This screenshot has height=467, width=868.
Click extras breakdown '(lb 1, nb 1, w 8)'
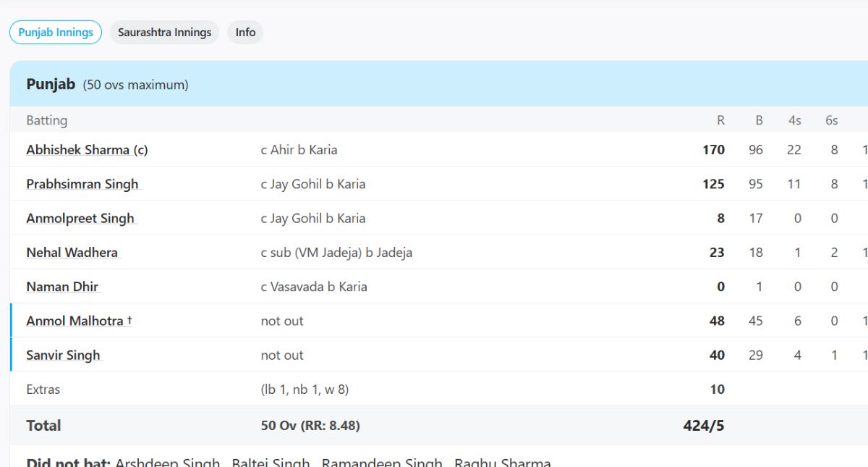[x=305, y=390]
